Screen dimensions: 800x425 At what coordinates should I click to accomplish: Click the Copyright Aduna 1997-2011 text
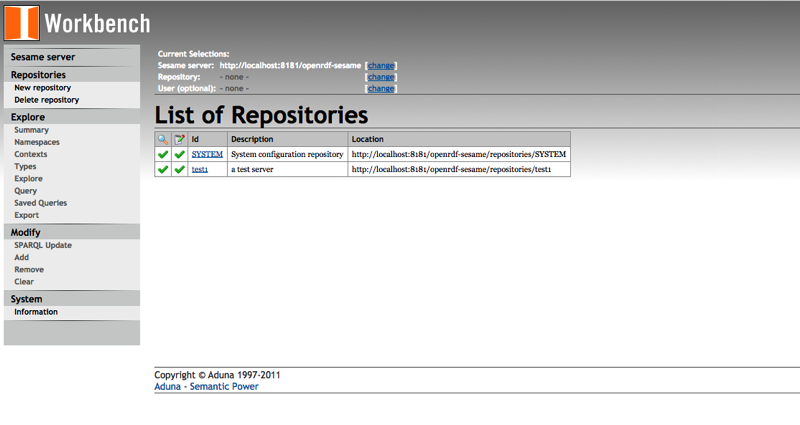[x=217, y=375]
